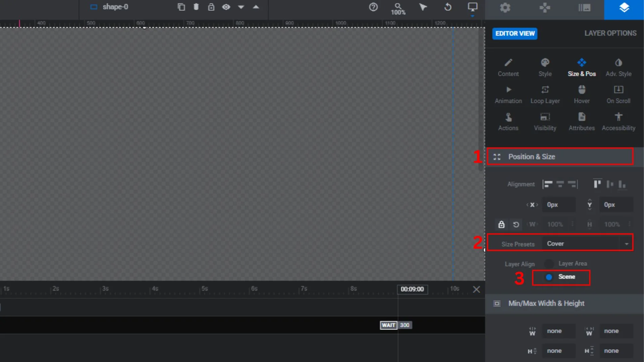Open the desktop device preview selector

click(x=473, y=7)
